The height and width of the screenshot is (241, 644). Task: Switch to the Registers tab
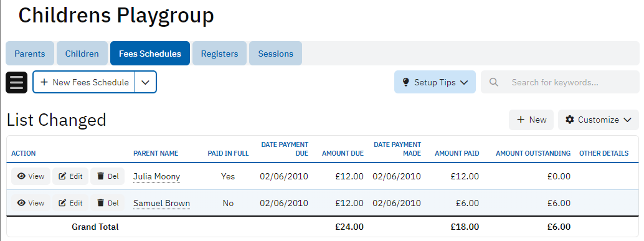point(219,54)
